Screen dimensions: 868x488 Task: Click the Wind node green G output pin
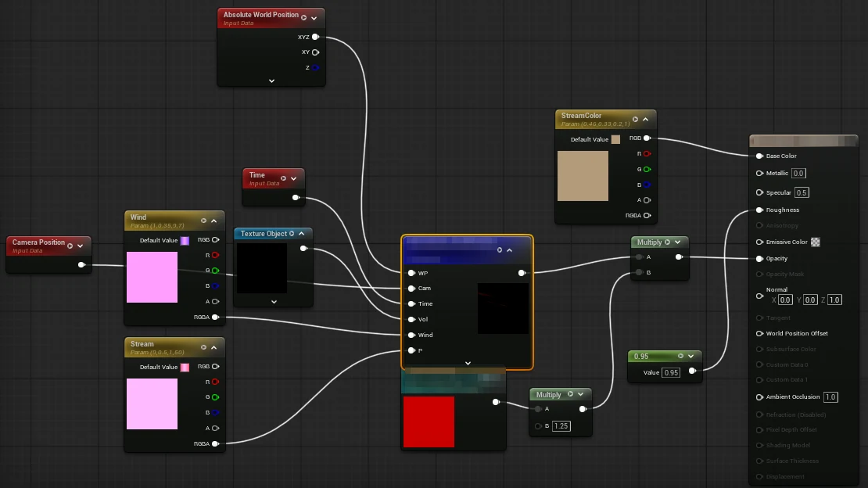click(215, 271)
